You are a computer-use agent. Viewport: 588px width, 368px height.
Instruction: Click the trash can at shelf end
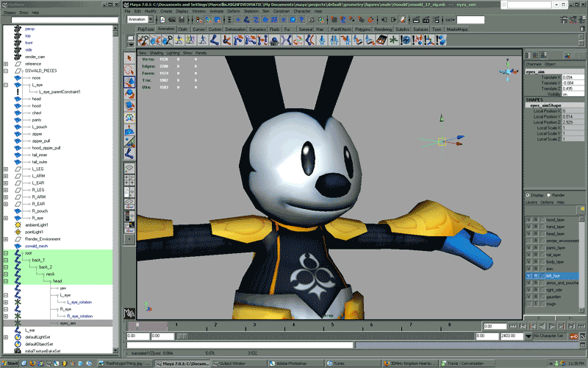[x=582, y=29]
